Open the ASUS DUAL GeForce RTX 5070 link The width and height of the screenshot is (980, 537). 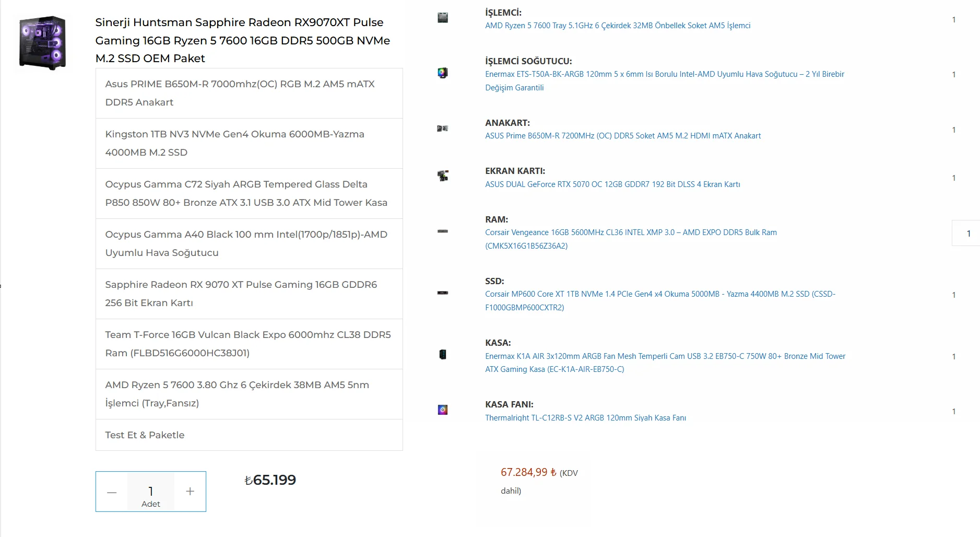612,184
